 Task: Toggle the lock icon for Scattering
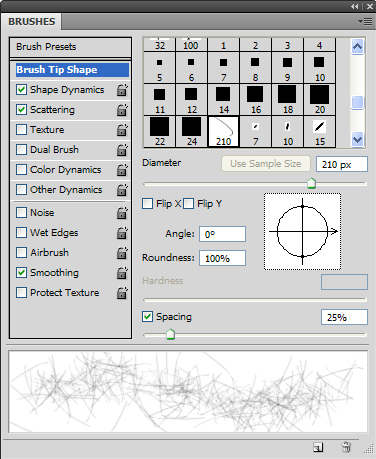point(122,110)
